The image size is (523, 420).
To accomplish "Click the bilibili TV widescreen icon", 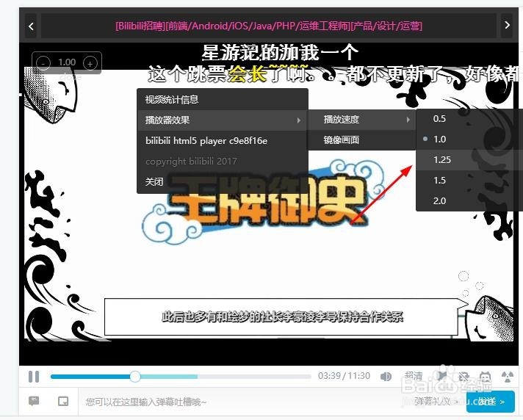I will (485, 377).
